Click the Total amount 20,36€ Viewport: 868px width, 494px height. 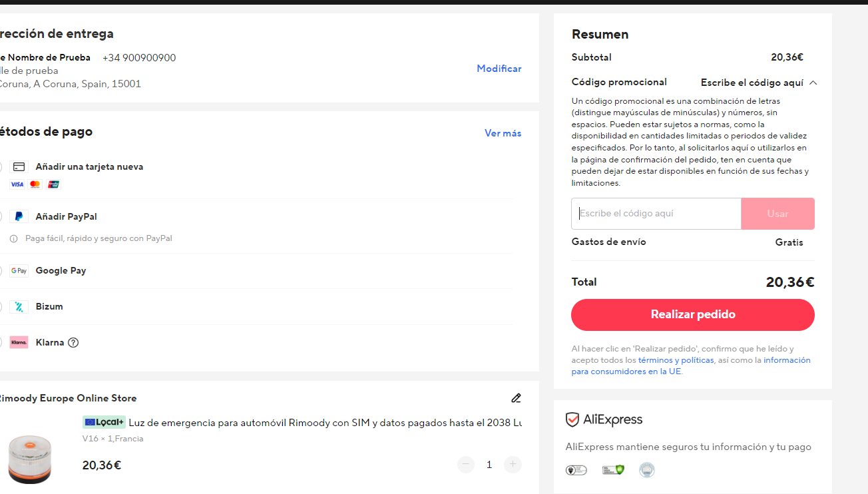pyautogui.click(x=790, y=282)
